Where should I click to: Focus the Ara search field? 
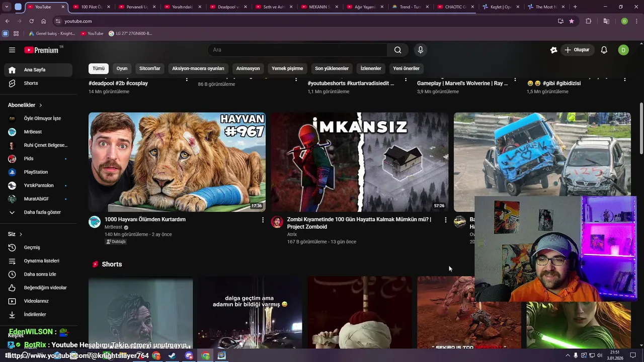tap(297, 50)
